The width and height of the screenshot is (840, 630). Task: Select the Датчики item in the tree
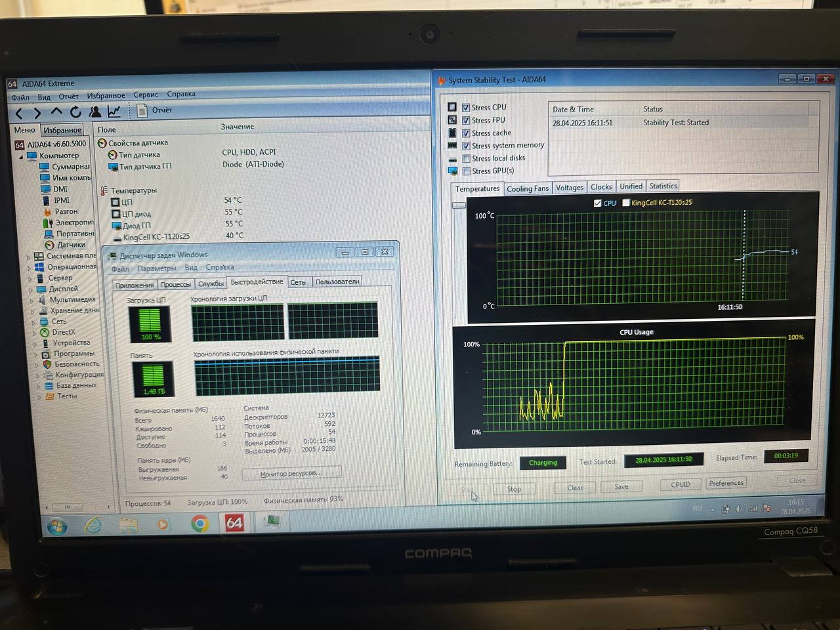pos(70,245)
